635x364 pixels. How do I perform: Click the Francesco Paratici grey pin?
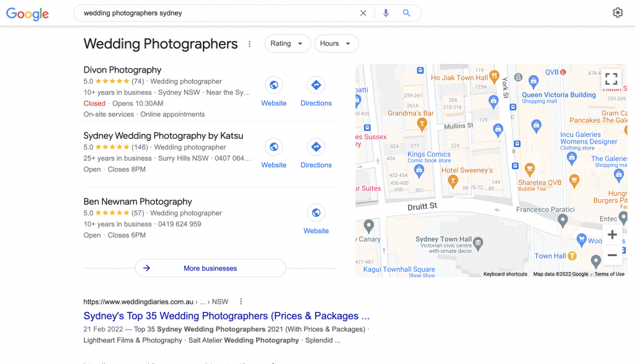click(562, 220)
